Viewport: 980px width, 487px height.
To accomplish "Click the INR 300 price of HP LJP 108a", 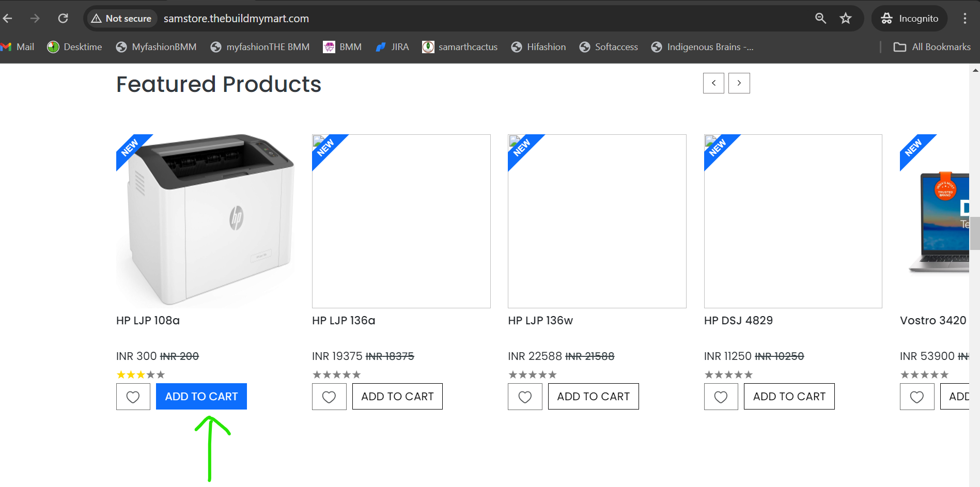I will [x=136, y=356].
